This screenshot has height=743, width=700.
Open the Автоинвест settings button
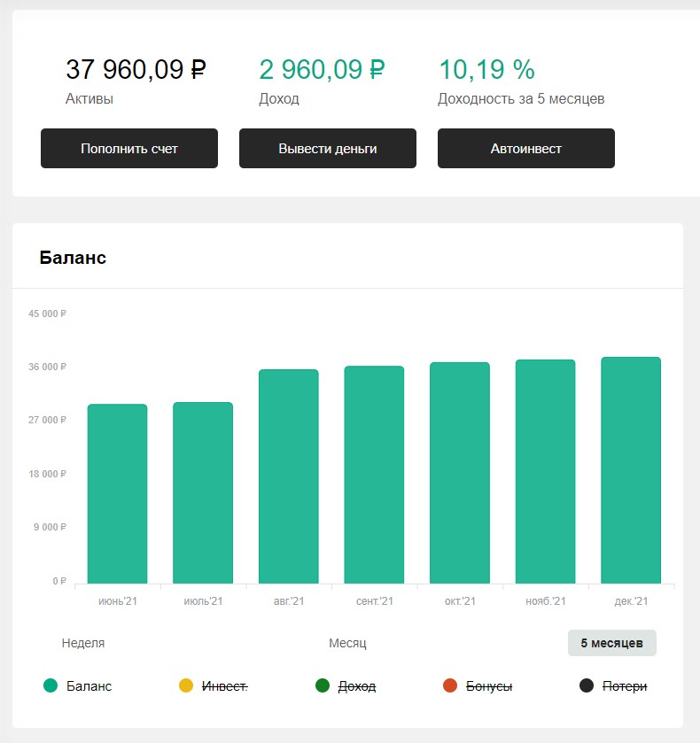pyautogui.click(x=526, y=148)
